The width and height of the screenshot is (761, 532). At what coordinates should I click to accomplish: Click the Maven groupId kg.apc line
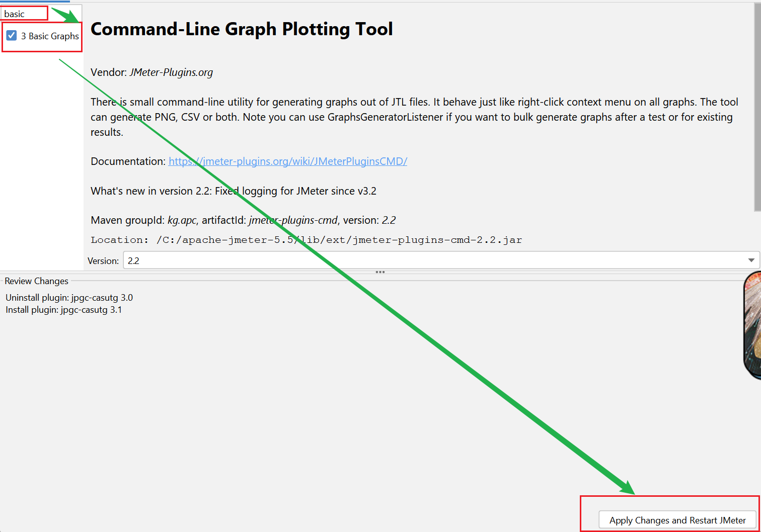243,220
